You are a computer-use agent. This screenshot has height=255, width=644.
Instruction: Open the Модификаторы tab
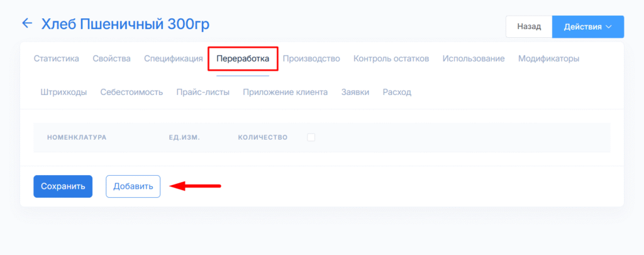tap(548, 59)
